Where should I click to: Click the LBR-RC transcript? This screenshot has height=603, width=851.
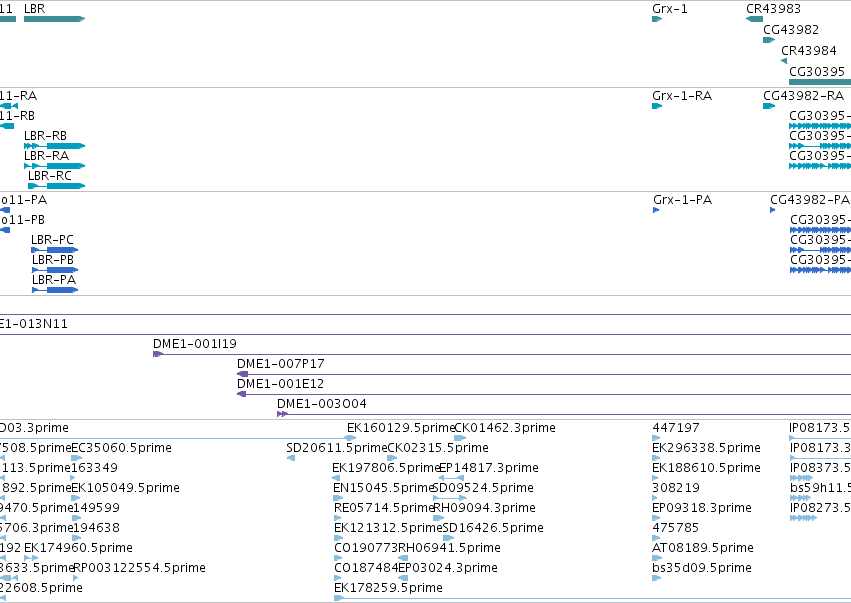[56, 186]
